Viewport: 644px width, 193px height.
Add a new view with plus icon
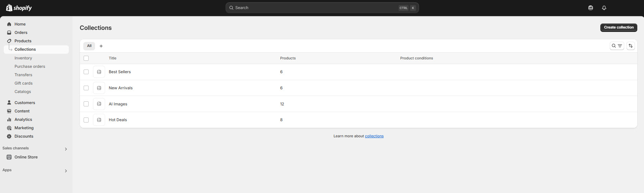[101, 46]
